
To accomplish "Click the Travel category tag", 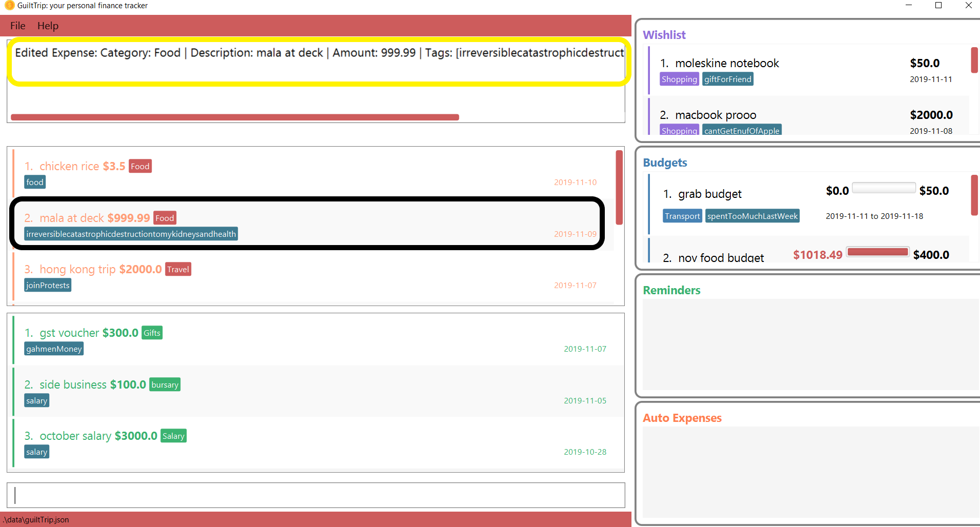I will 178,269.
